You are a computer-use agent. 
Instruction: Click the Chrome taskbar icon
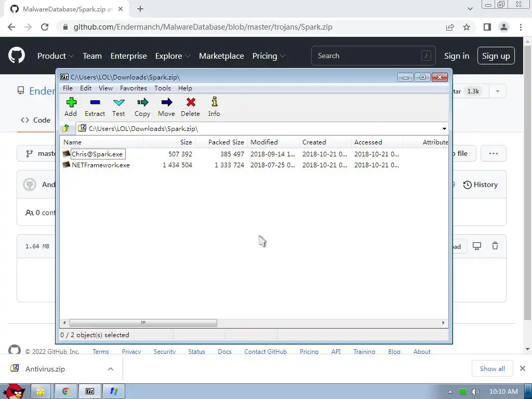pos(66,391)
